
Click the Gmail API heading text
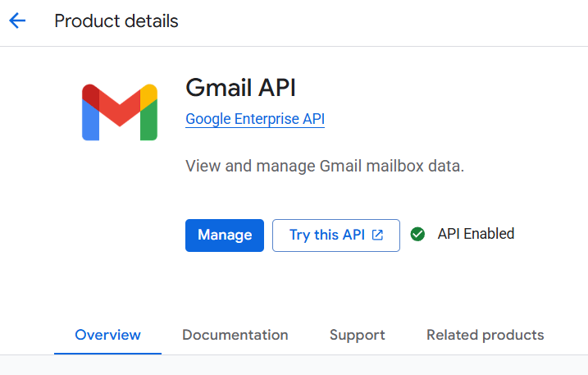coord(240,87)
